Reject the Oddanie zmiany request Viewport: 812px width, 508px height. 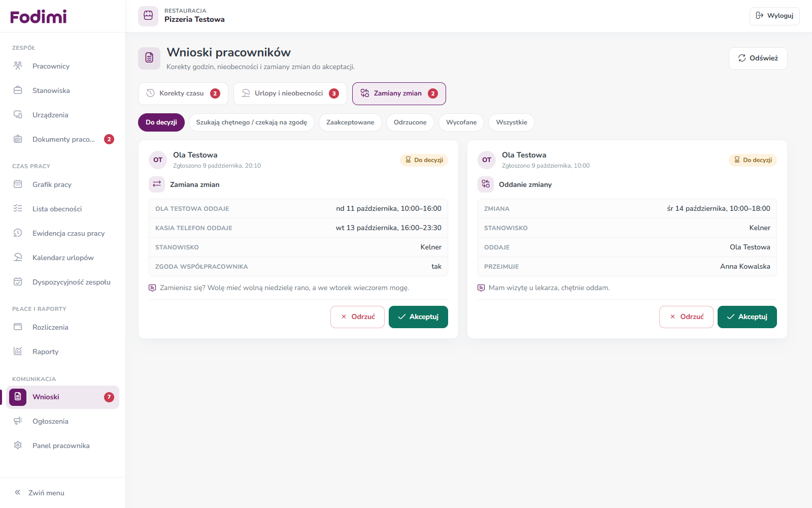(x=686, y=317)
